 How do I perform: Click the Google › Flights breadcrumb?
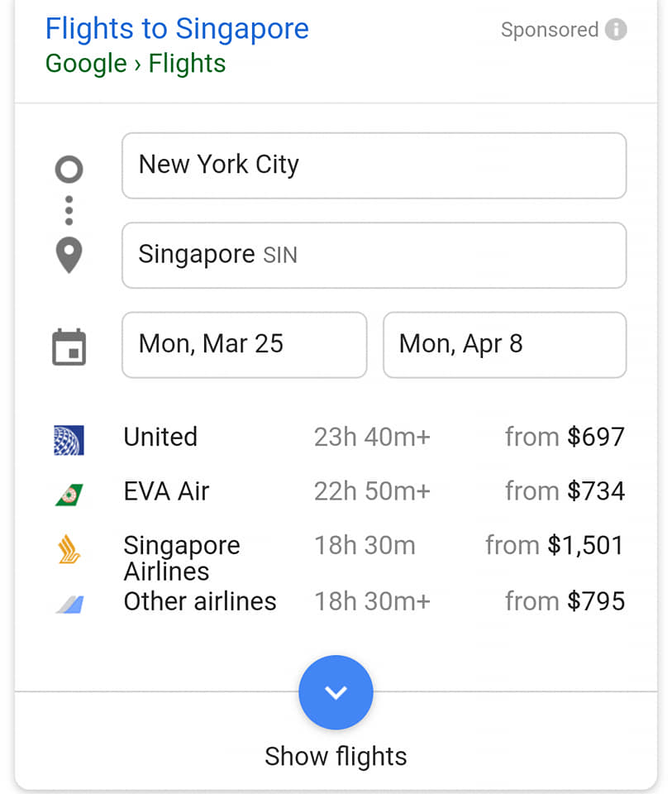[x=136, y=64]
